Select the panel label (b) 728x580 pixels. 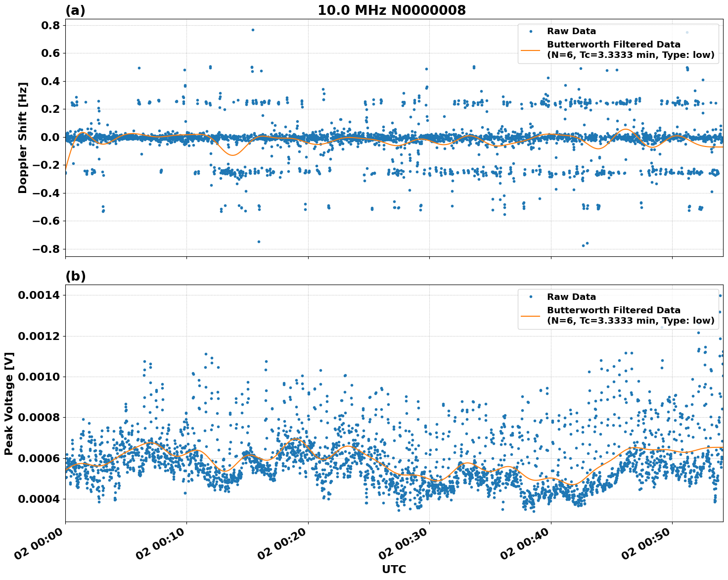[x=76, y=276]
